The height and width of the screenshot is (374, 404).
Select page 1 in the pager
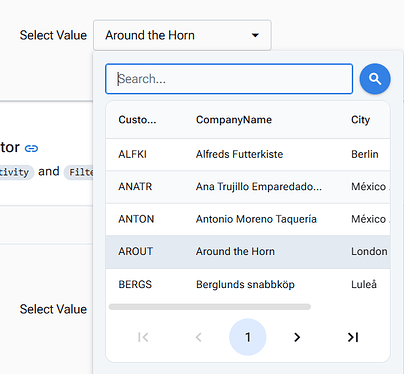pyautogui.click(x=248, y=337)
